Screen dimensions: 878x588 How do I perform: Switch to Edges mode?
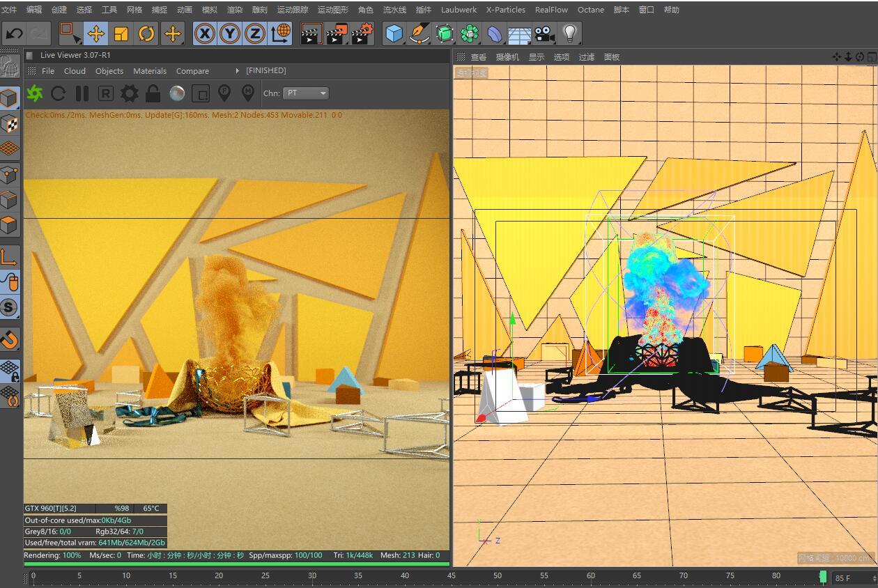click(x=10, y=200)
